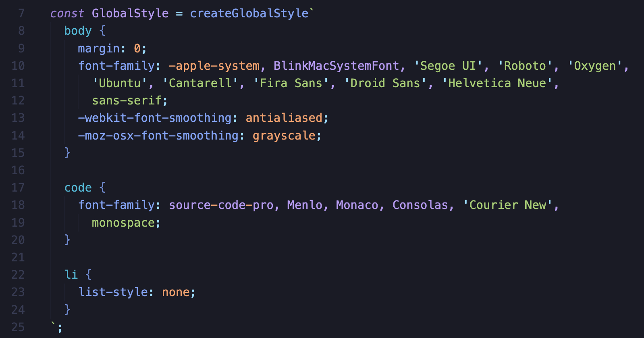The image size is (644, 338).
Task: Click the 'body' selector
Action: (78, 31)
